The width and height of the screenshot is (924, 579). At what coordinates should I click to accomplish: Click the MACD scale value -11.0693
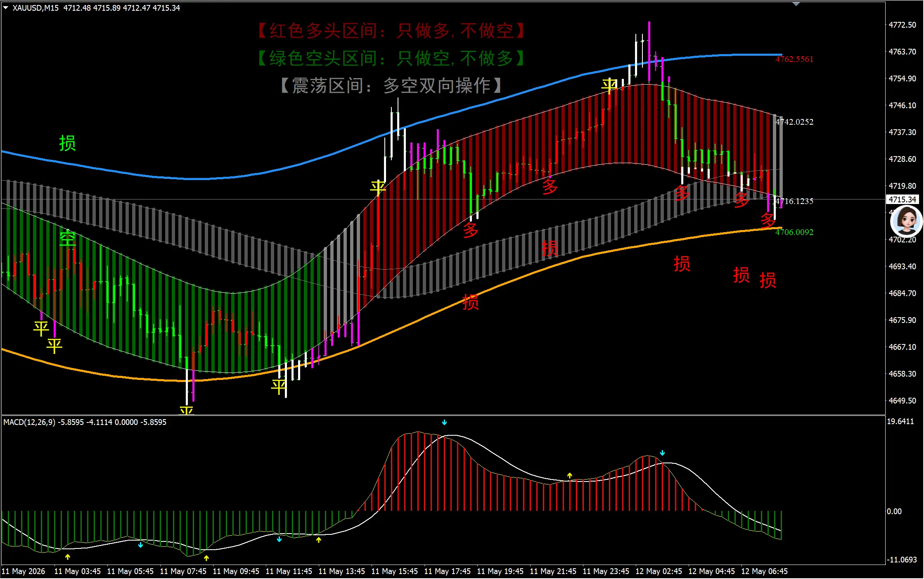(x=902, y=560)
